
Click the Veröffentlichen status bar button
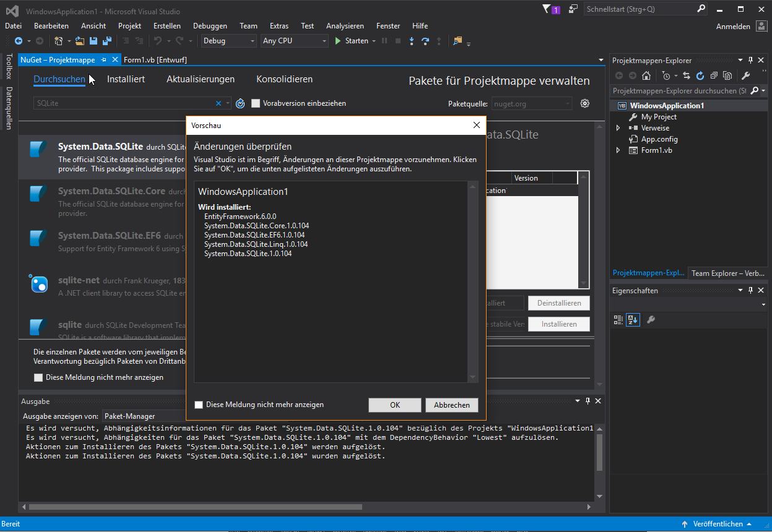[x=718, y=524]
